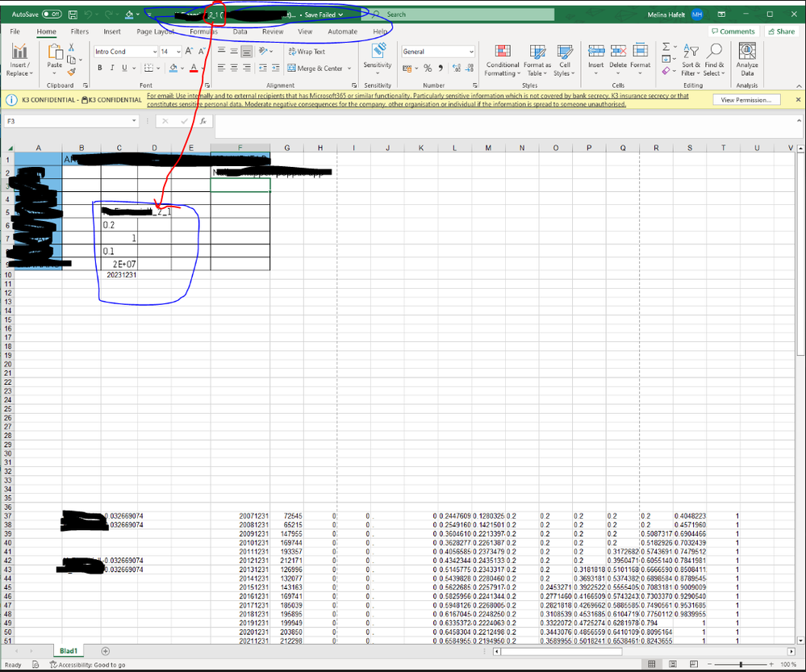Switch to the Data ribbon tab

(240, 32)
